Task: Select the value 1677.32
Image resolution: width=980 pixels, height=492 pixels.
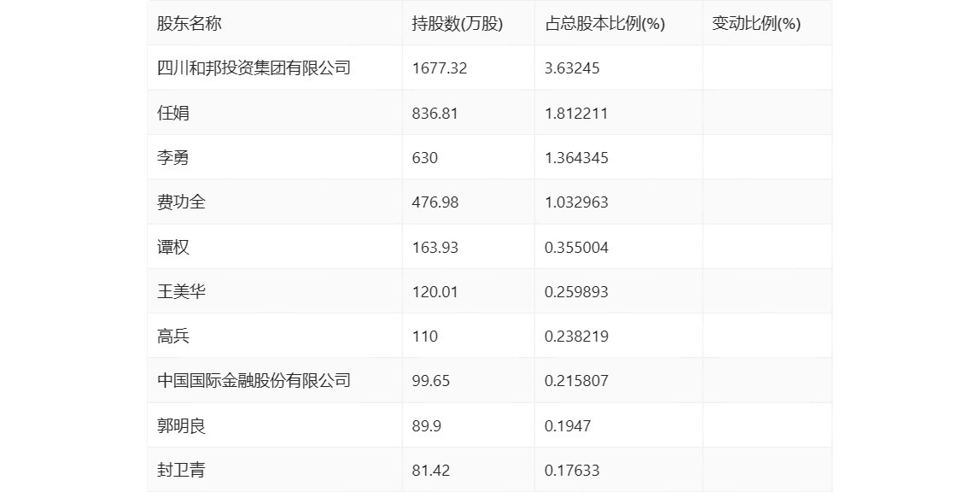Action: pyautogui.click(x=440, y=68)
